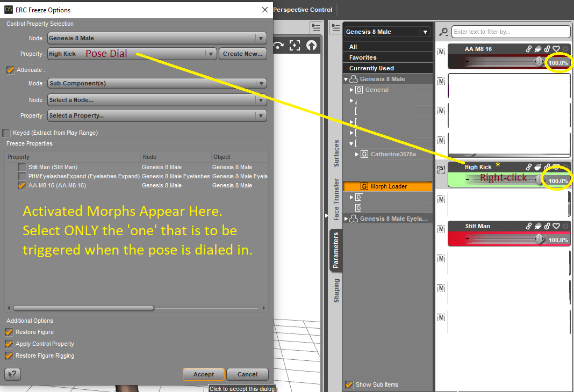Image resolution: width=574 pixels, height=392 pixels.
Task: Toggle Show Sub Items checkbox
Action: coord(349,384)
